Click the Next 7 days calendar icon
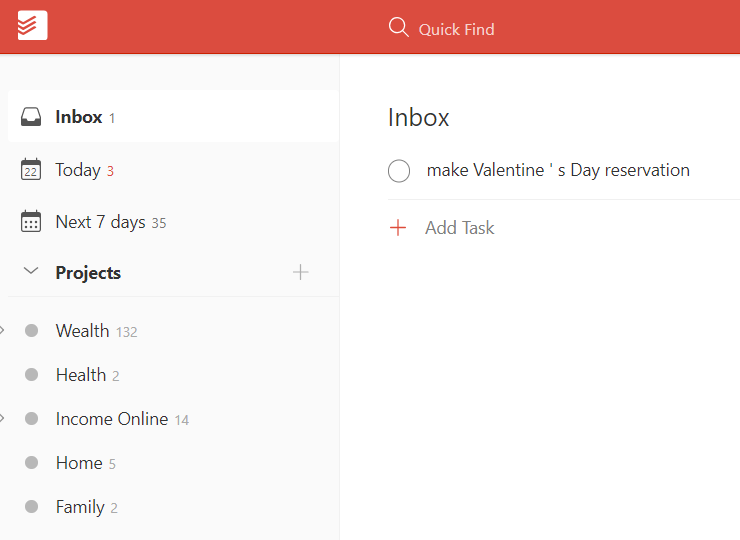Screen dimensions: 740x540 coord(31,222)
